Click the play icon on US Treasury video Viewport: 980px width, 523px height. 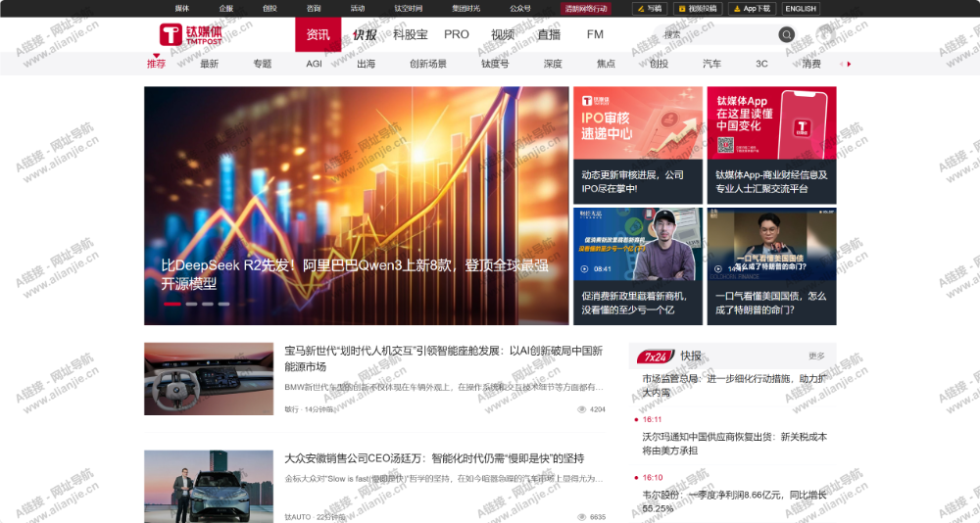(718, 269)
